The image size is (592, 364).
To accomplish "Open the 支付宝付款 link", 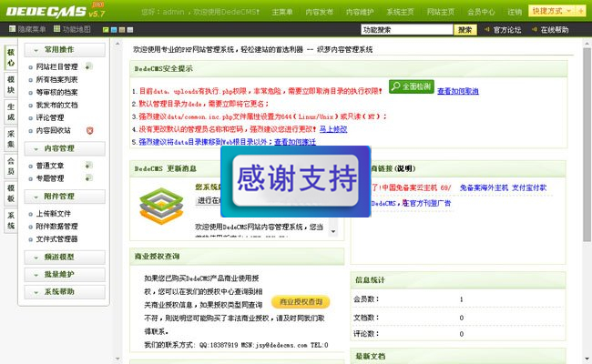I will point(529,187).
